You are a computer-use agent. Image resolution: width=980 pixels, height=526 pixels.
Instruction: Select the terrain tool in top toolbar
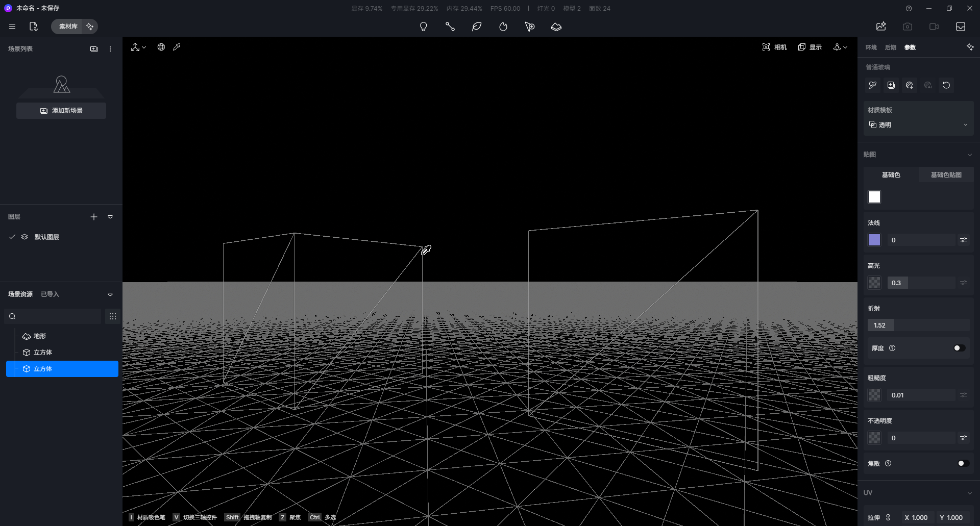(x=556, y=27)
